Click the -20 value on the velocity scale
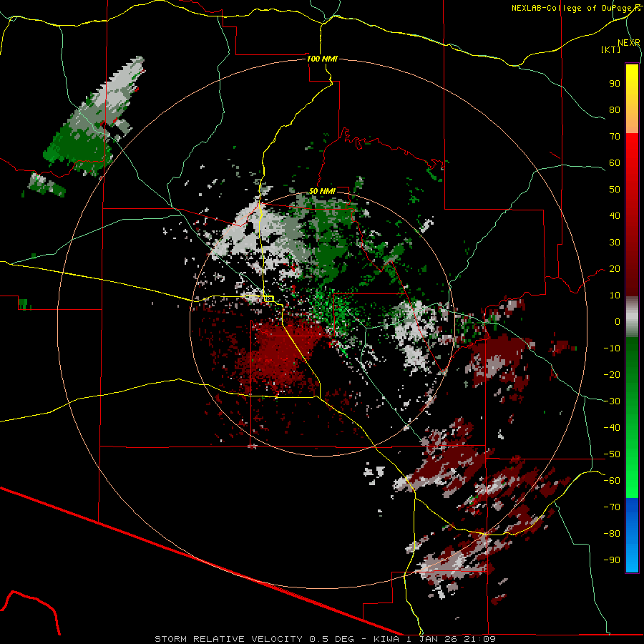Viewport: 644px width, 644px height. pyautogui.click(x=612, y=374)
